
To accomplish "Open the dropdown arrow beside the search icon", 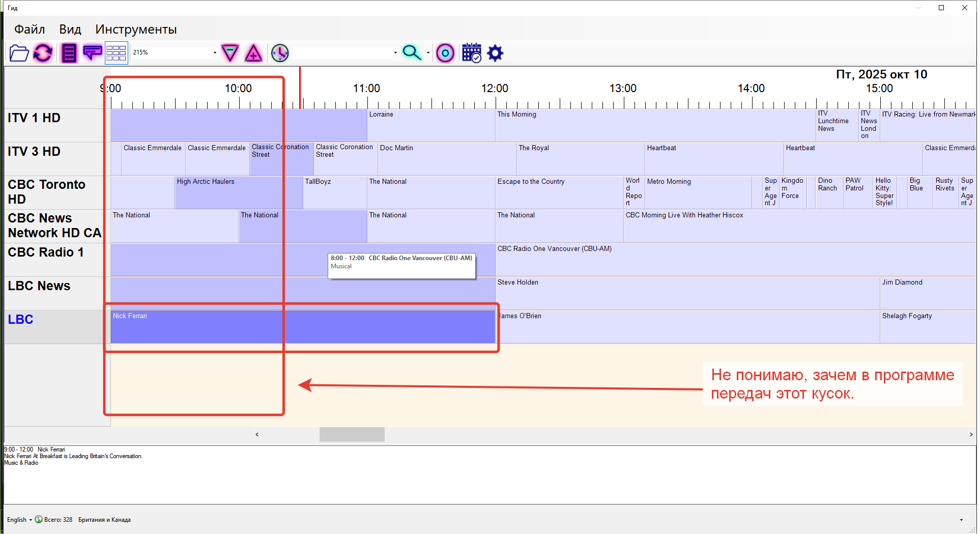I will click(428, 53).
